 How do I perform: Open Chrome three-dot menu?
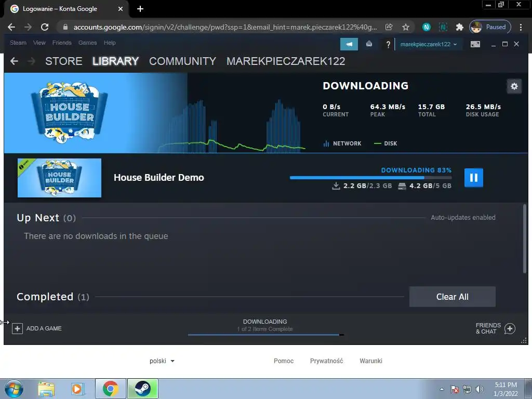click(521, 27)
